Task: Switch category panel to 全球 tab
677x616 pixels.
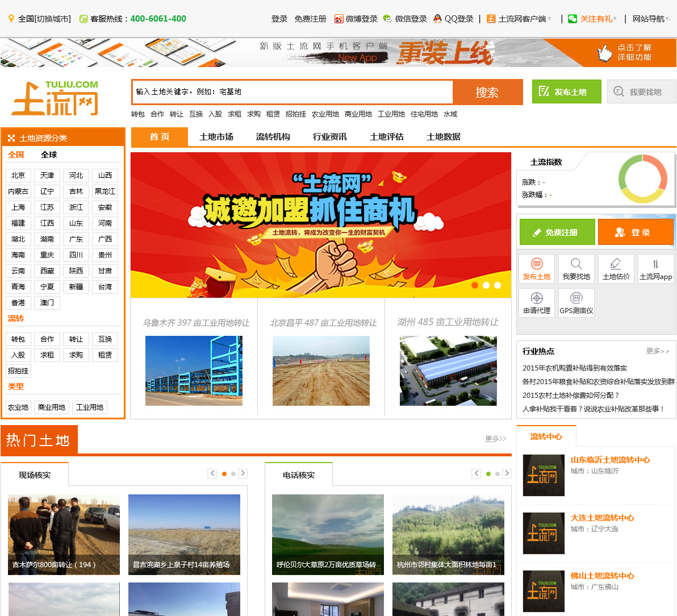Action: tap(49, 155)
